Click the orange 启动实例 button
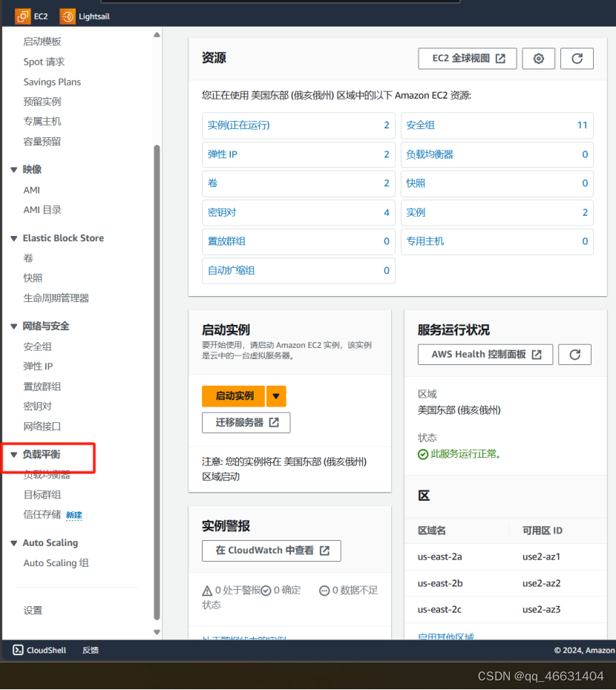 click(234, 396)
